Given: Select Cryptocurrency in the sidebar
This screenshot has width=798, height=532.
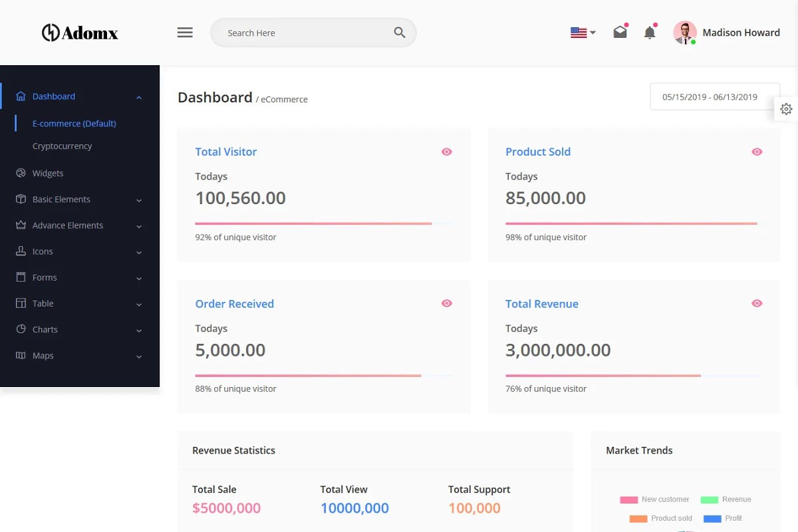Looking at the screenshot, I should tap(63, 146).
